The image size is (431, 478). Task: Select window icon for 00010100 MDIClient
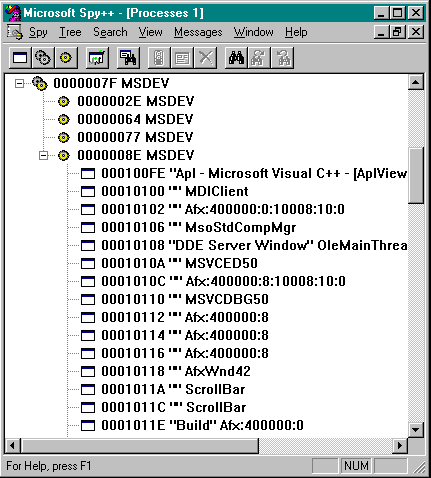point(88,191)
